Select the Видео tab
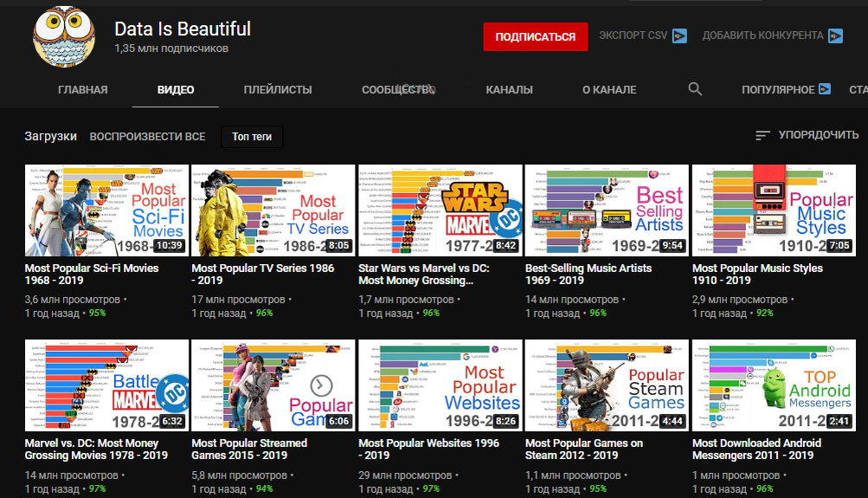This screenshot has height=498, width=868. pos(176,90)
